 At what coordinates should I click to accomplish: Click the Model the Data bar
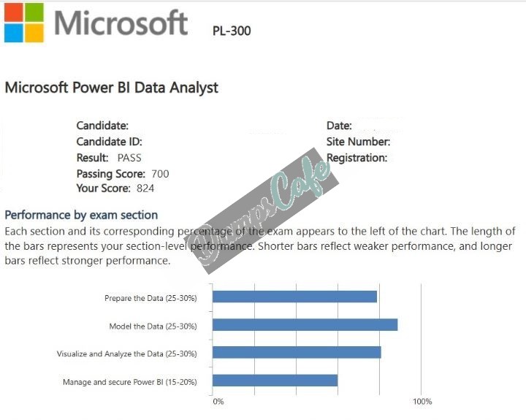pos(305,325)
